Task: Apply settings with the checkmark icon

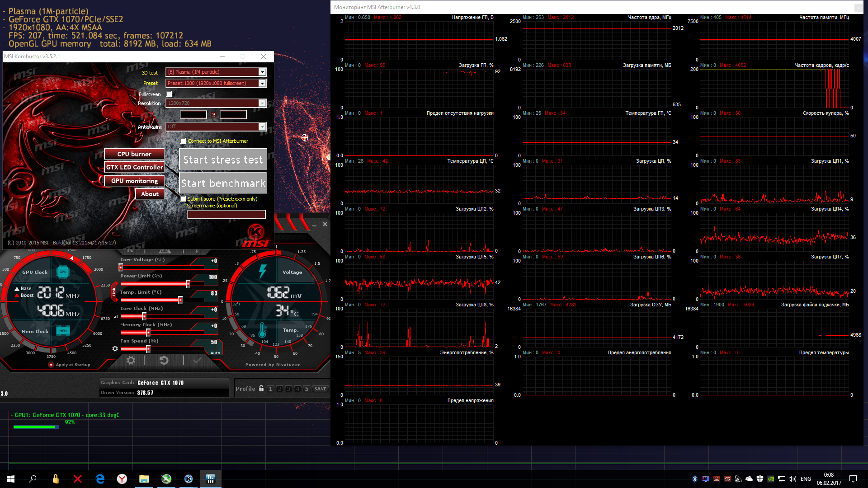Action: 197,360
